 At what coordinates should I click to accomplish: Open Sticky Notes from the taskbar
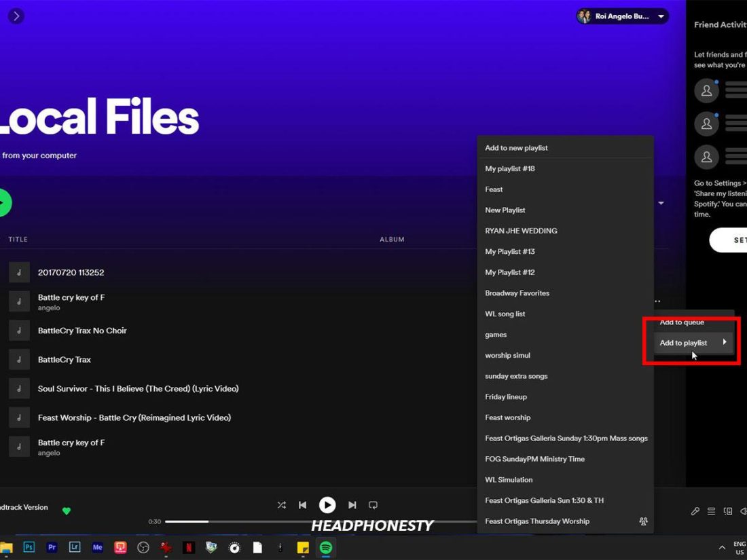303,548
